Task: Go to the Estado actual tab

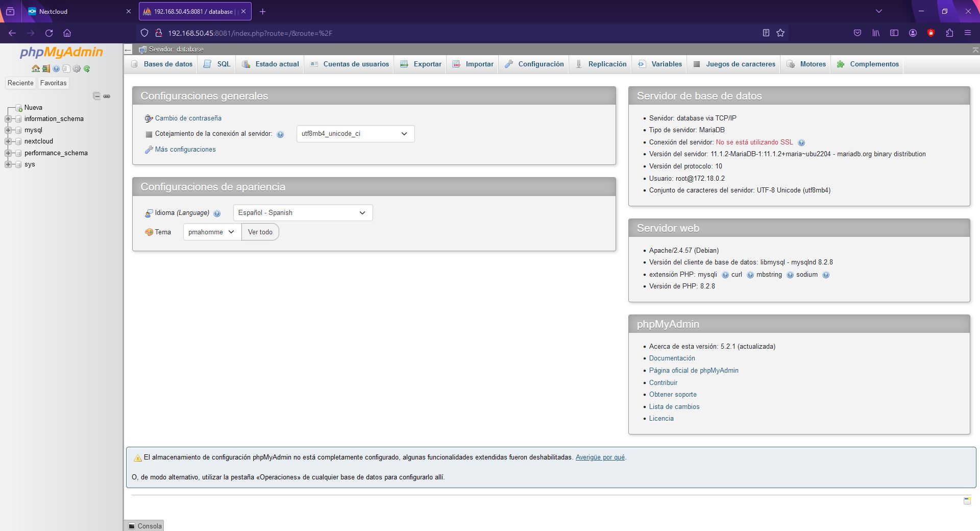Action: [x=271, y=64]
